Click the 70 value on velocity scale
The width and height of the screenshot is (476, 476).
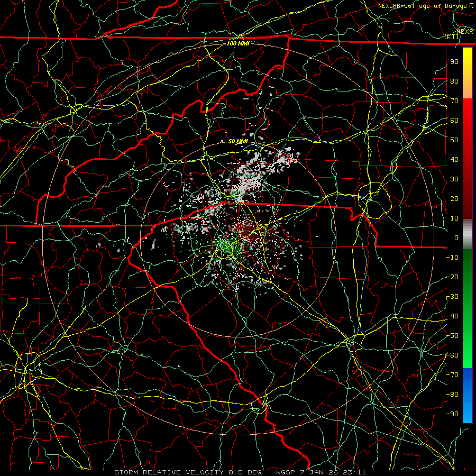(x=454, y=101)
